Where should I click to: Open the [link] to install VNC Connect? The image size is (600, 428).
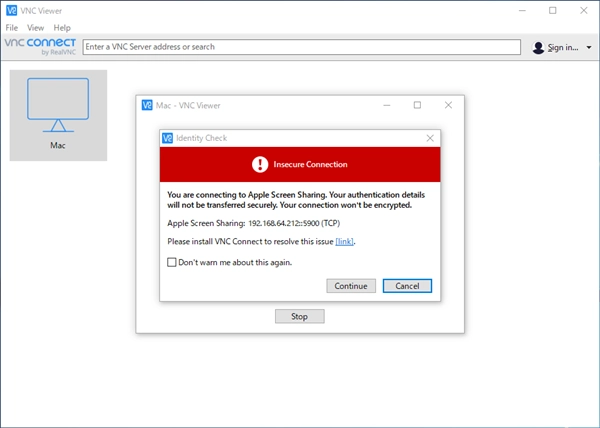click(x=344, y=241)
